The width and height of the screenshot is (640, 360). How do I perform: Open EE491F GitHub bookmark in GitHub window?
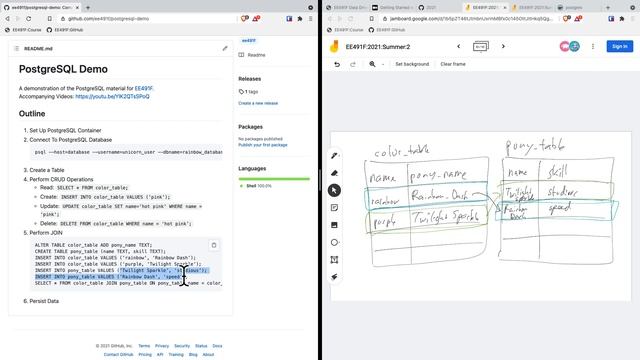65,30
